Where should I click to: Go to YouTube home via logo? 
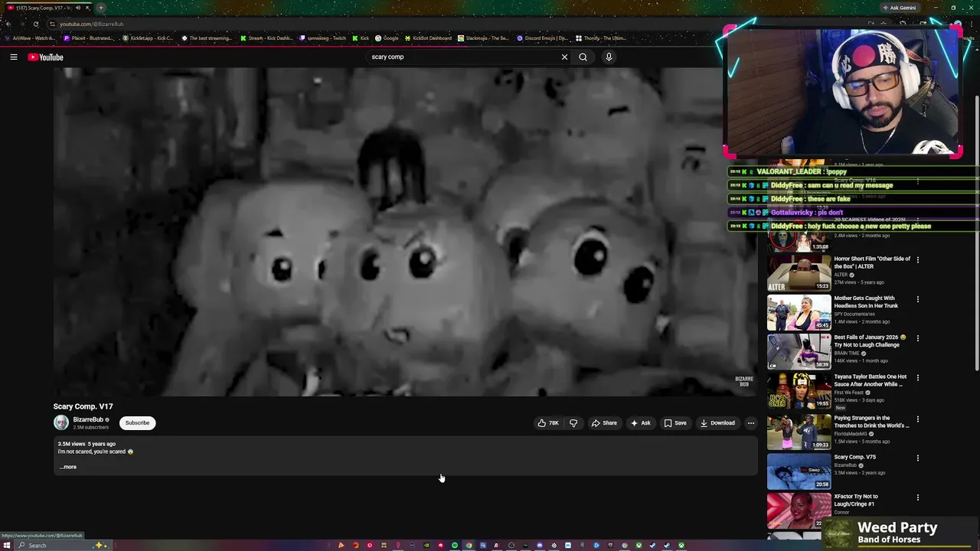46,57
